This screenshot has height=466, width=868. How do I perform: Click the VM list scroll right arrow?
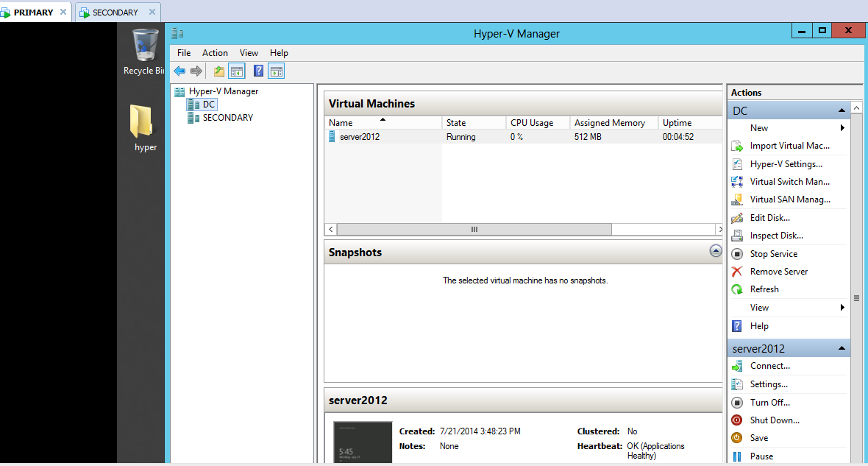(x=719, y=230)
